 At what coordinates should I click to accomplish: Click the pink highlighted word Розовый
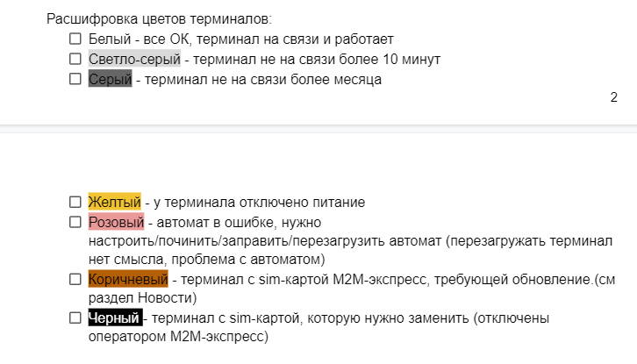tap(116, 223)
